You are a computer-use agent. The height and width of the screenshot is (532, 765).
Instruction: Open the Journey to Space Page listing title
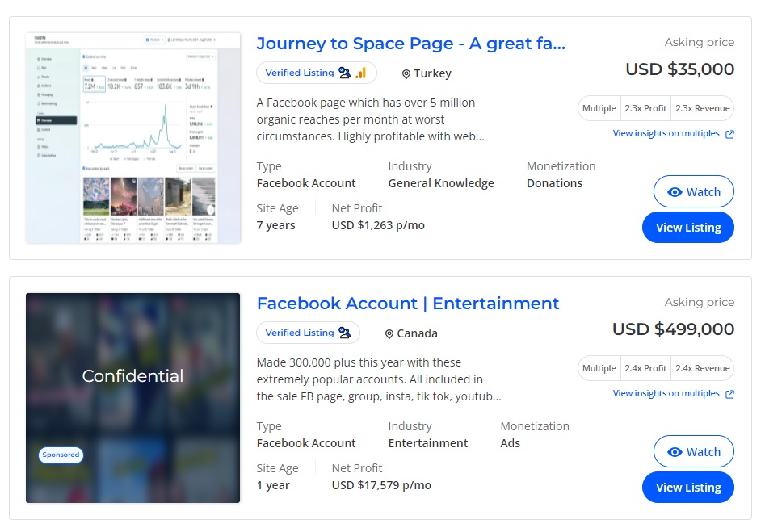click(x=411, y=44)
